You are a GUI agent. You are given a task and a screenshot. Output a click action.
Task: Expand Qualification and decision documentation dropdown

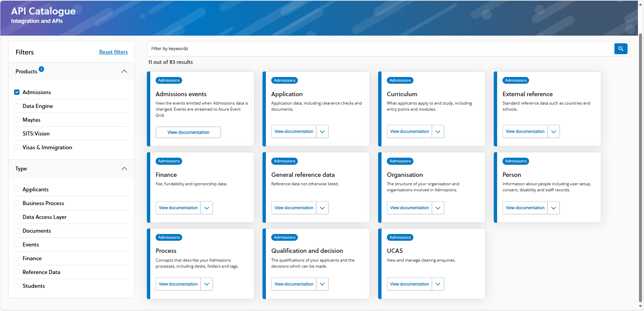(x=322, y=284)
